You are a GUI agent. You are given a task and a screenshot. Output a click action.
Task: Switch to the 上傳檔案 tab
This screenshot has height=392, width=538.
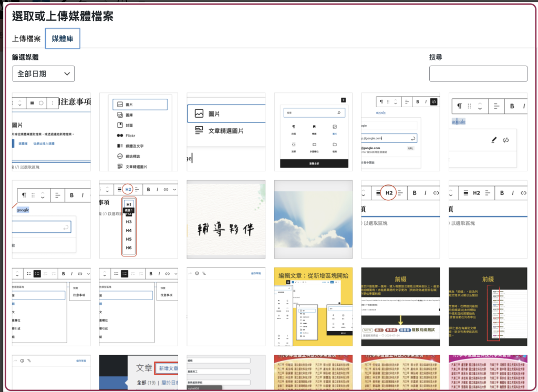(x=26, y=38)
